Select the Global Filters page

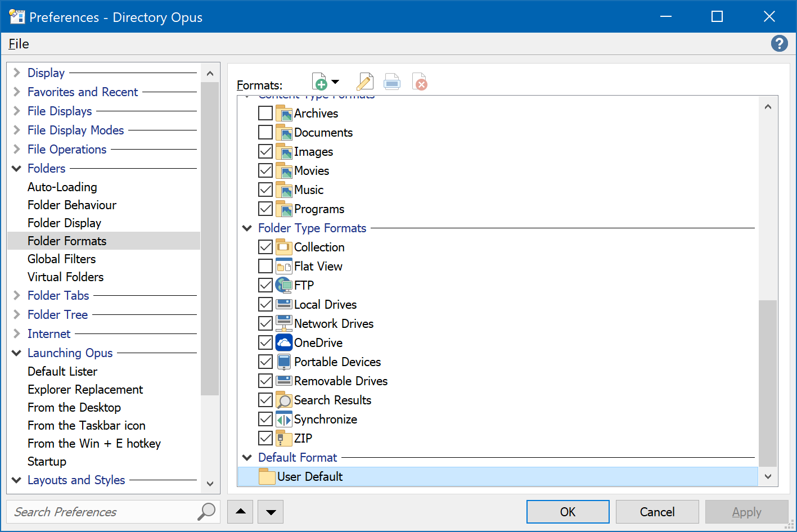pyautogui.click(x=61, y=259)
